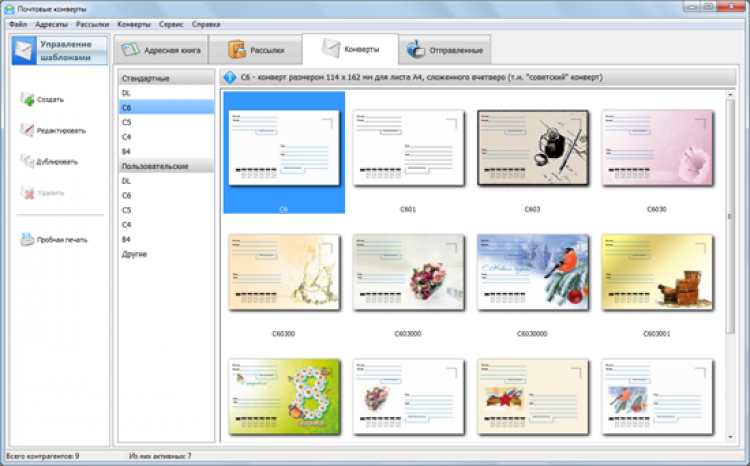750x466 pixels.
Task: Click the Редактировать button label
Action: coord(61,131)
